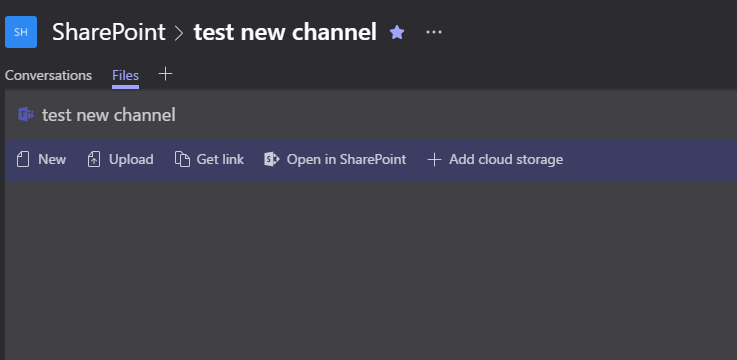Open the test new channel folder breadcrumb

(109, 115)
